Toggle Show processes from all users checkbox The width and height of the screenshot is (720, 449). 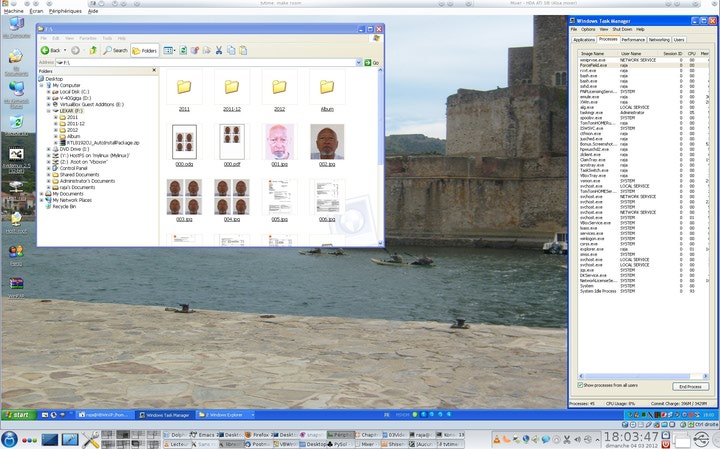(x=580, y=385)
